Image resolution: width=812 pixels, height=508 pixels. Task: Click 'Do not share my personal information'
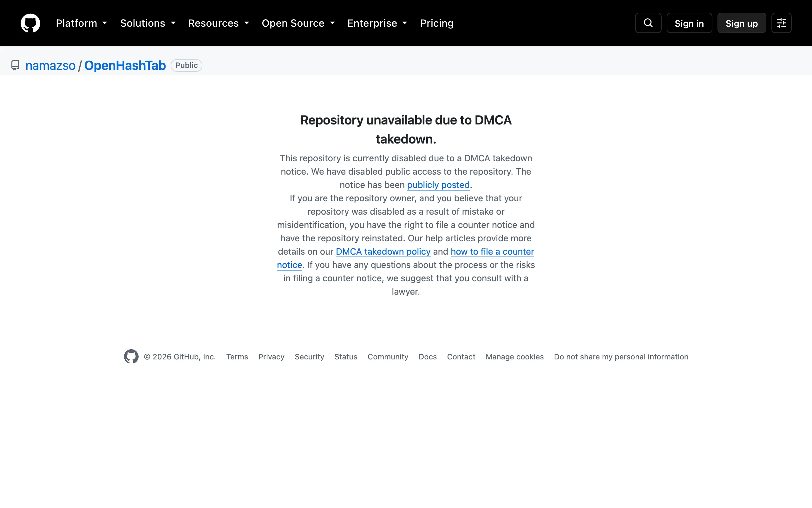click(x=621, y=357)
